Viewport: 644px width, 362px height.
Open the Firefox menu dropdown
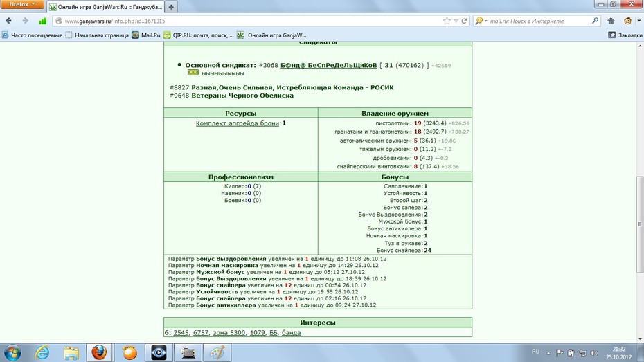point(21,5)
